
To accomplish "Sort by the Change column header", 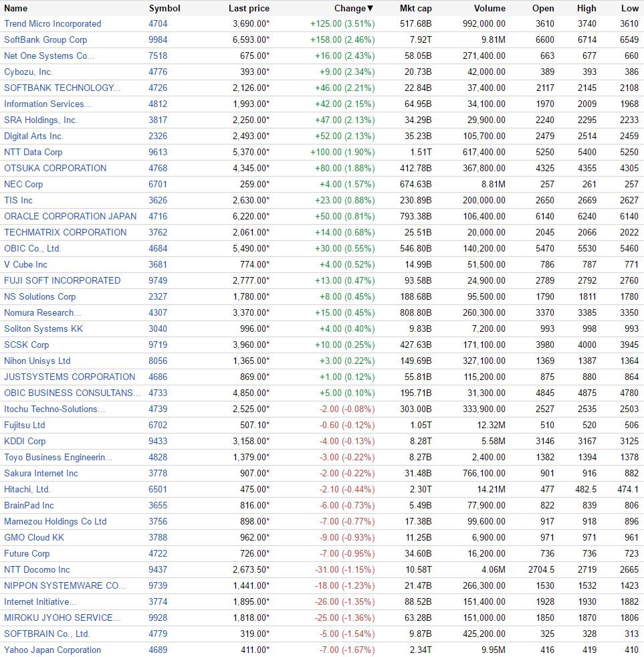I will 353,9.
